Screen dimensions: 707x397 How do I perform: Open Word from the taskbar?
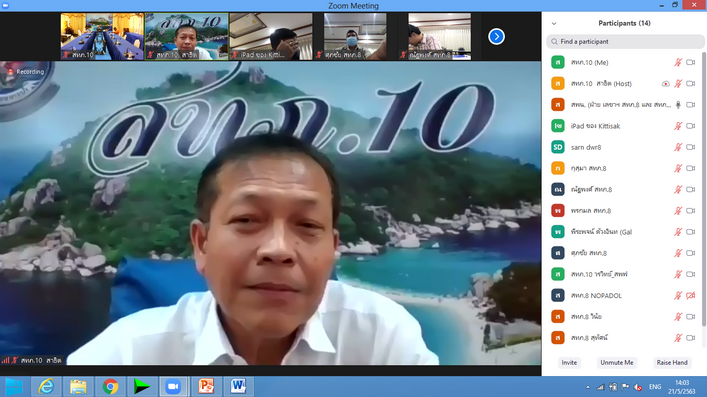tap(238, 387)
